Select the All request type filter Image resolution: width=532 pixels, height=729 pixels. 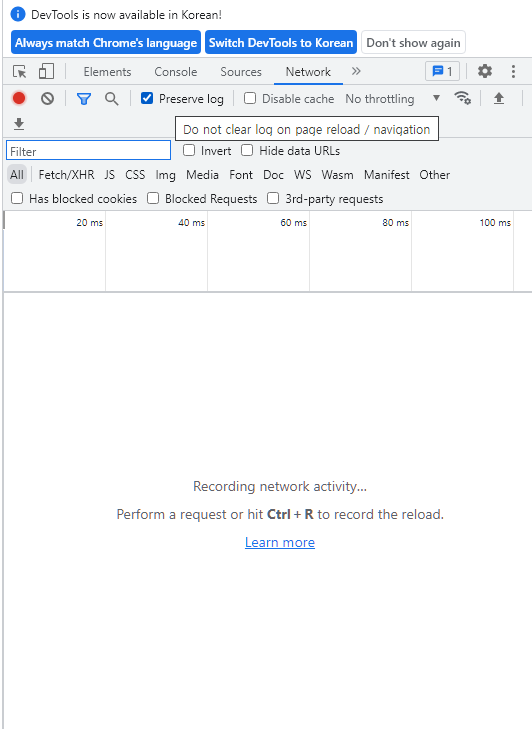click(17, 175)
